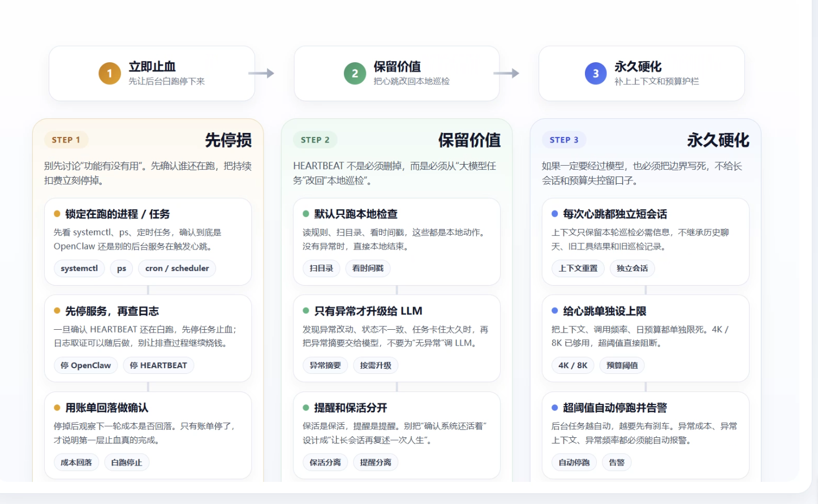
Task: Select the 告警 tag
Action: click(x=617, y=462)
